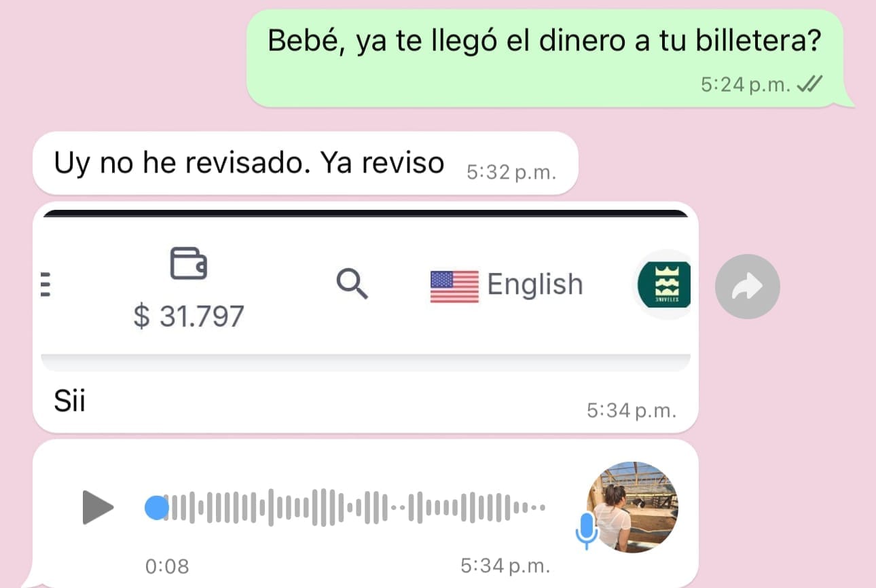Tap the forward arrow beside the image

[748, 287]
